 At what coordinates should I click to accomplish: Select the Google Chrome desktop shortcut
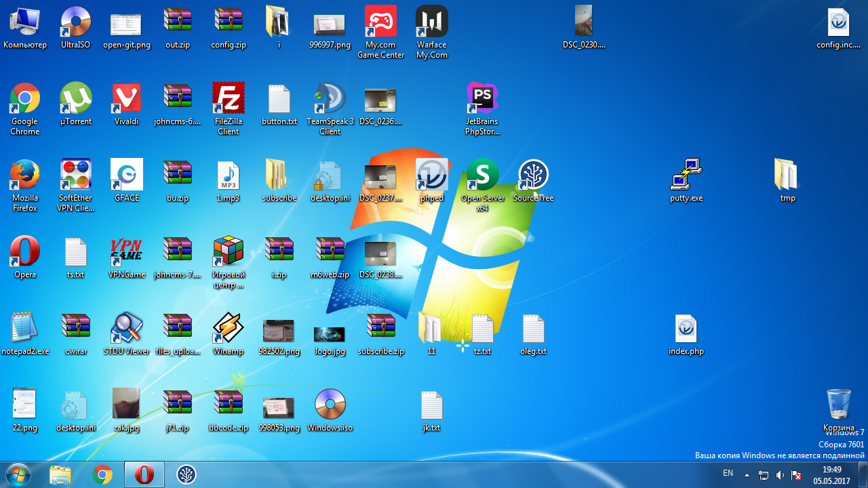tap(25, 99)
